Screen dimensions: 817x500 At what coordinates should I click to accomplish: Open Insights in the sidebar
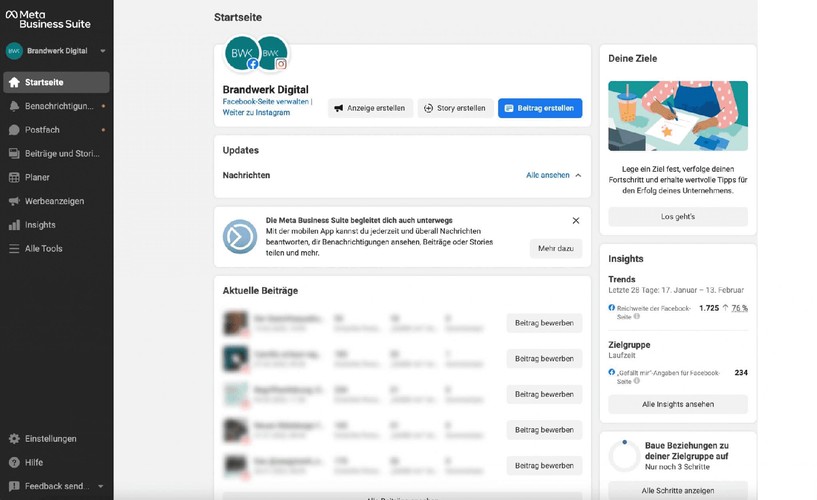point(56,225)
